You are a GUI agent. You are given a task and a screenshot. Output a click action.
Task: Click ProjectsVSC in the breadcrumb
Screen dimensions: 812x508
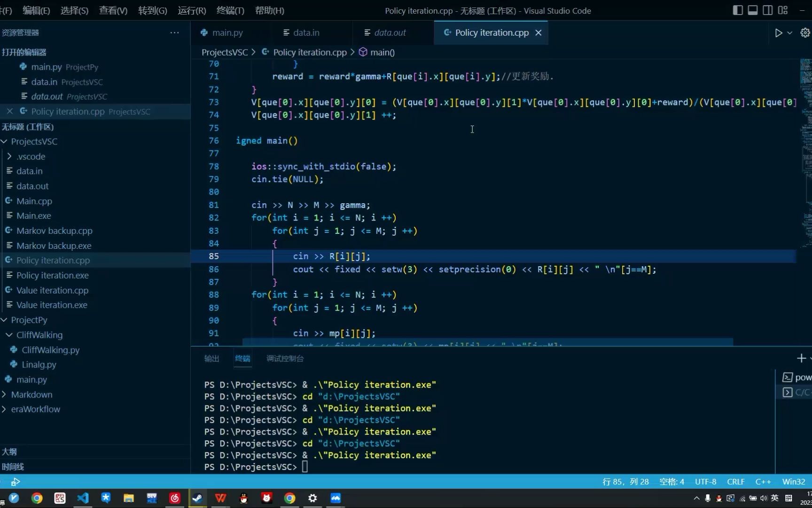225,52
